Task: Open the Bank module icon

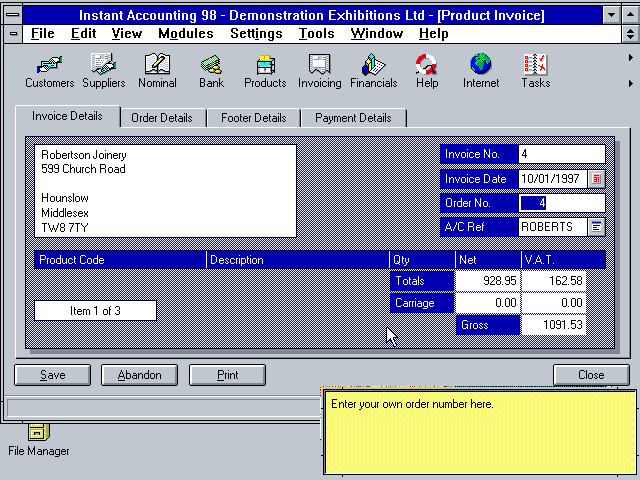Action: point(211,71)
